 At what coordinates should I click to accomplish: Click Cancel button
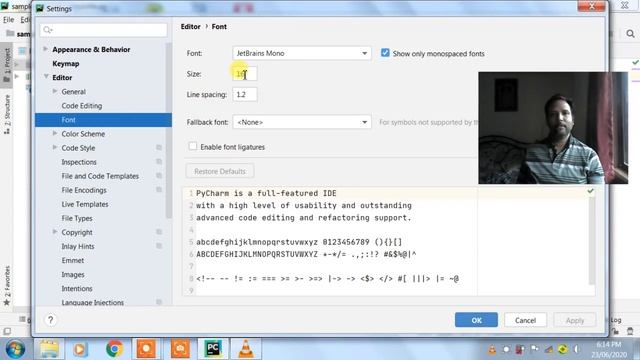pyautogui.click(x=525, y=320)
